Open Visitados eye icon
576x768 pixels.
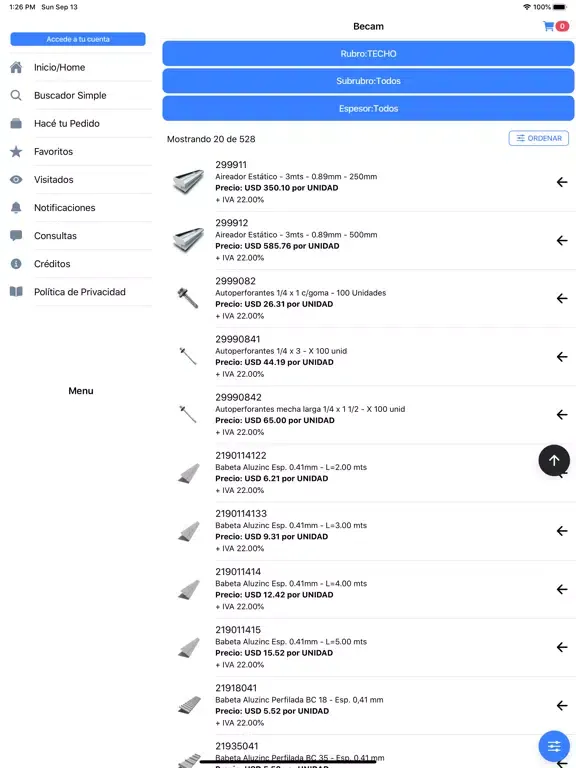pyautogui.click(x=16, y=179)
